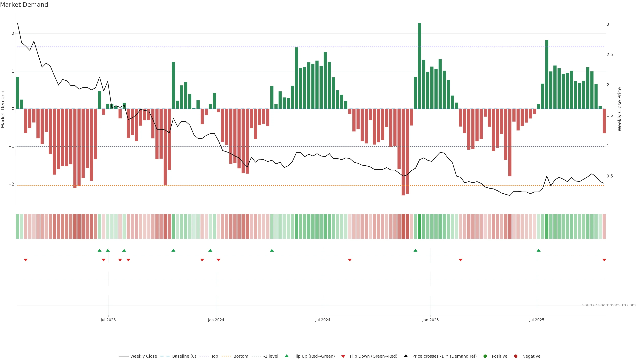
Task: Click the Negative red dot legend icon
Action: 516,356
